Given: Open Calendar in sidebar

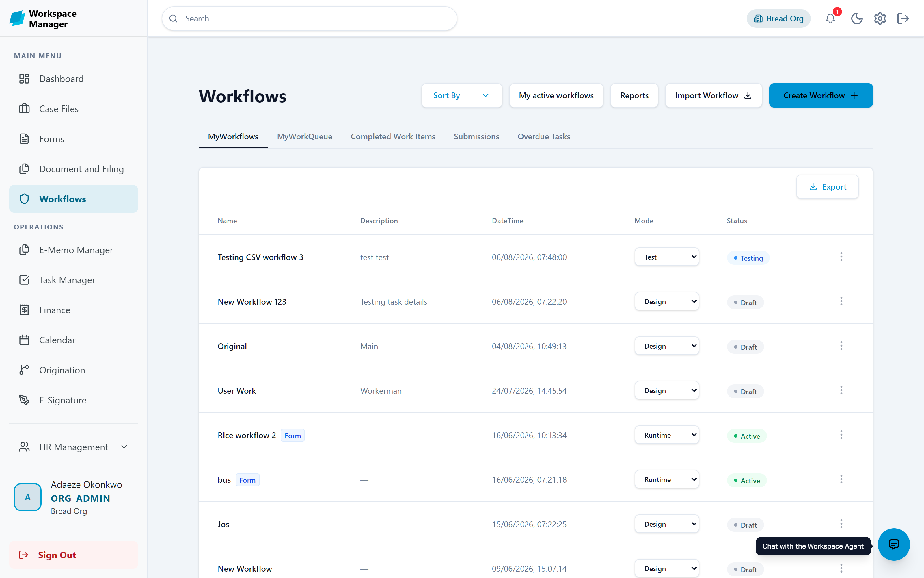Looking at the screenshot, I should click(73, 340).
